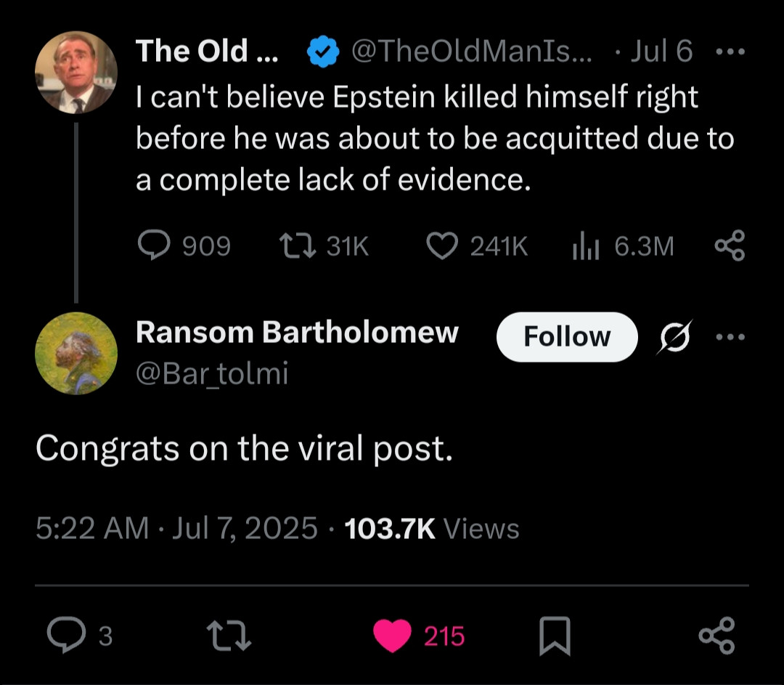This screenshot has height=685, width=784.
Task: Tap the Ransom Bartholomew display name
Action: pyautogui.click(x=297, y=332)
